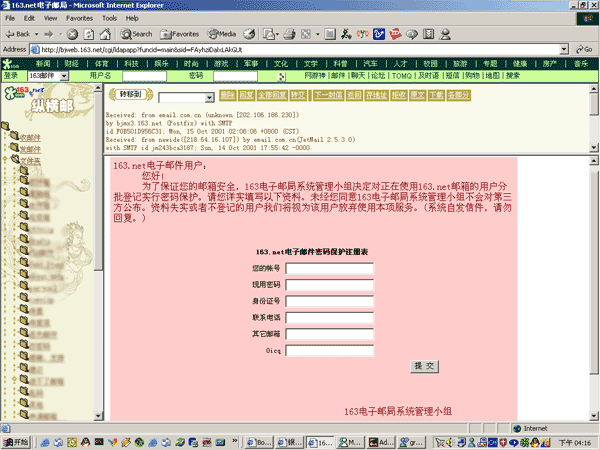
Task: Click the 现用密码 current password field
Action: pyautogui.click(x=329, y=285)
